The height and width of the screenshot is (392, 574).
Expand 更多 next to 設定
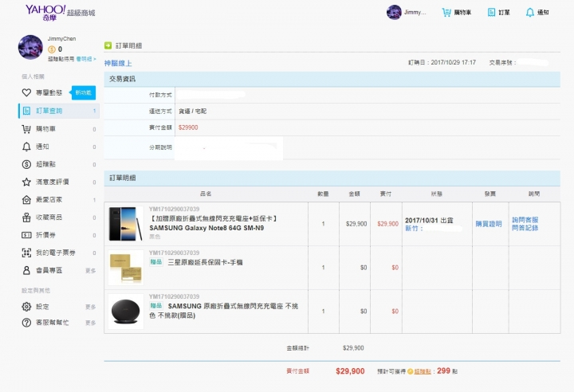[90, 307]
